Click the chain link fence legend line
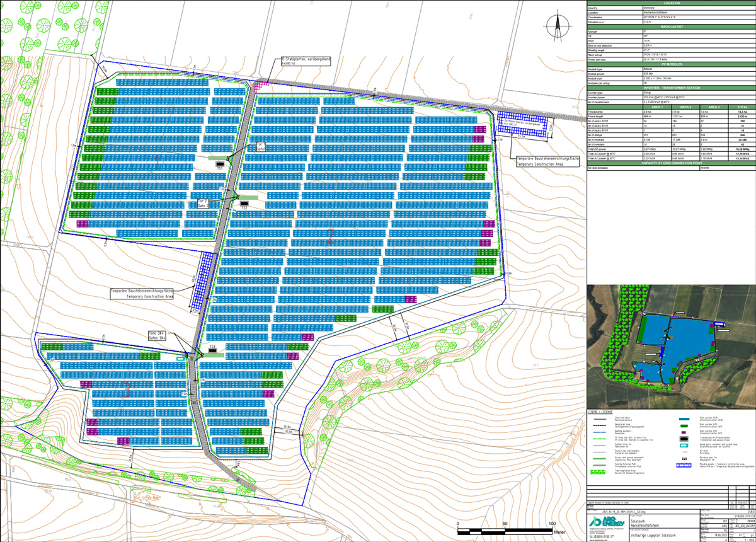This screenshot has width=756, height=542. tap(600, 419)
